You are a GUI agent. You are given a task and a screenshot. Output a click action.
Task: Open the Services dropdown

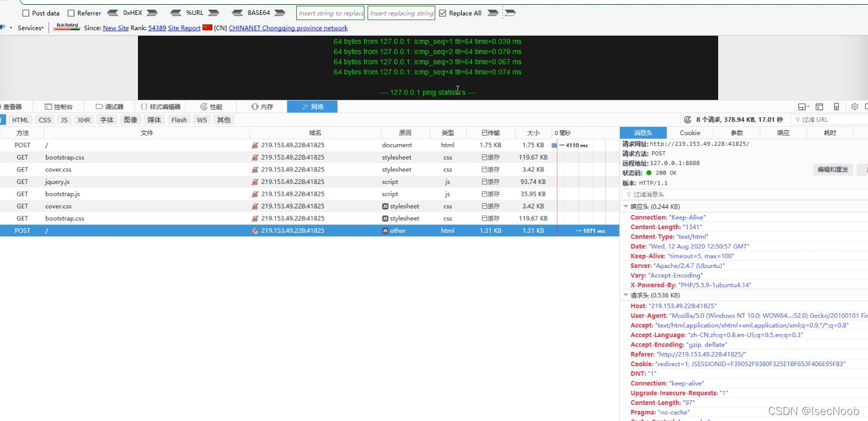(x=30, y=28)
